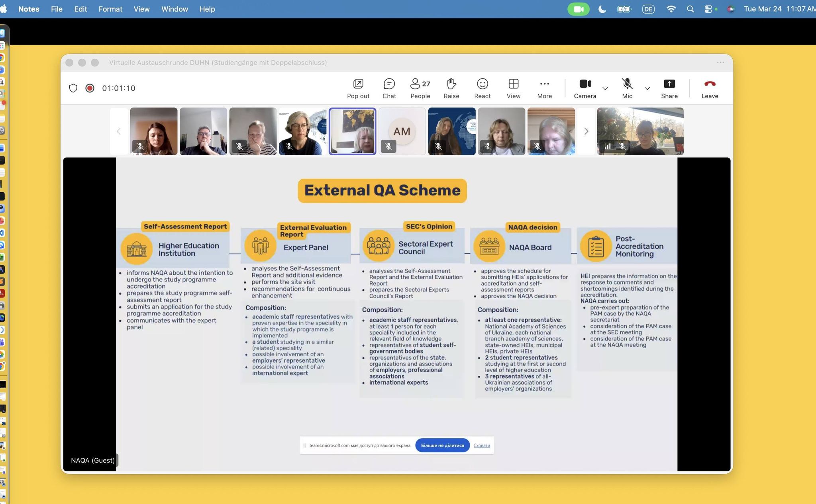Toggle macOS Do Not Disturb moon
This screenshot has width=816, height=504.
coord(602,9)
